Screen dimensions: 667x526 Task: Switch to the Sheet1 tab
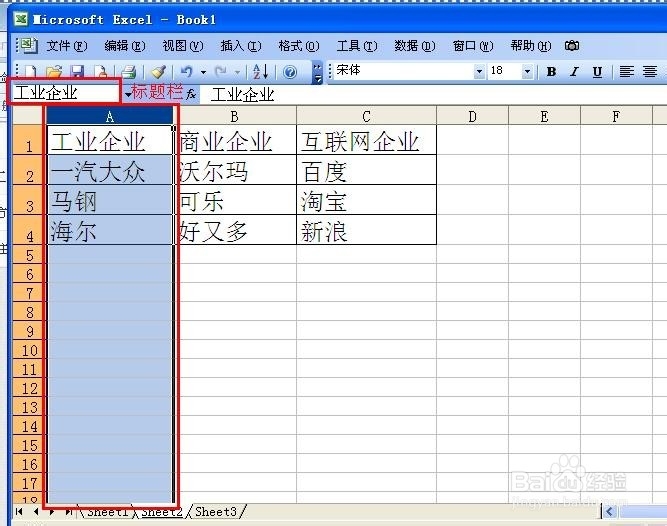coord(108,512)
